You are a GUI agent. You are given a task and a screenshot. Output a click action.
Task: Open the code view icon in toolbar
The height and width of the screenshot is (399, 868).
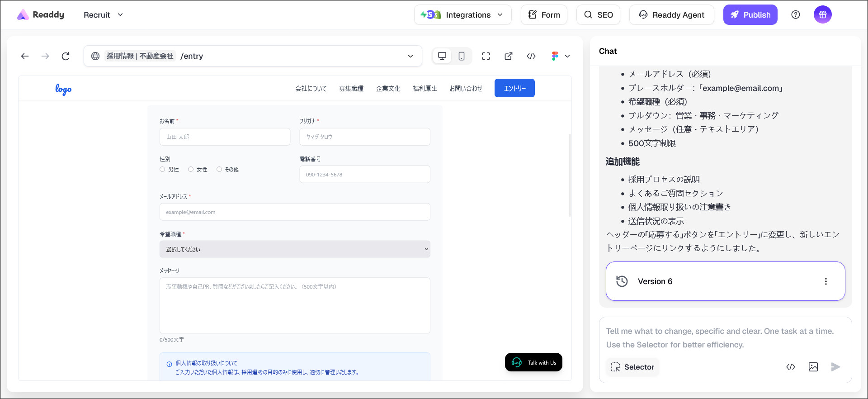(531, 56)
